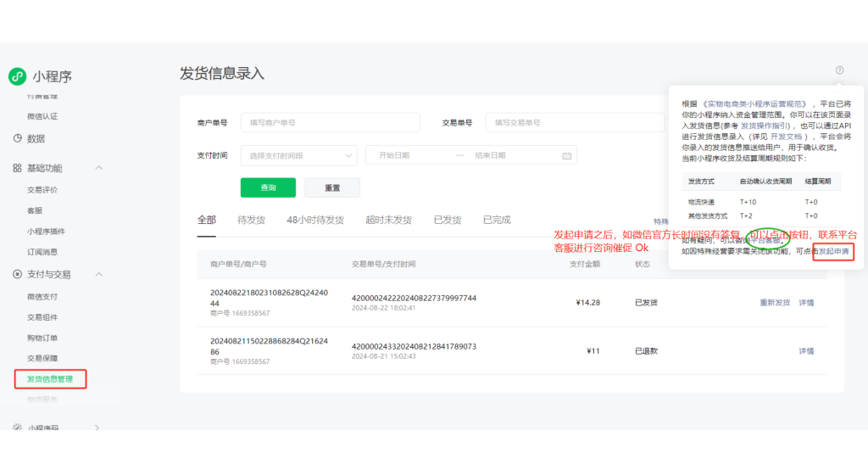Viewport: 868px width, 453px height.
Task: Open the calendar icon in date range
Action: coord(567,156)
